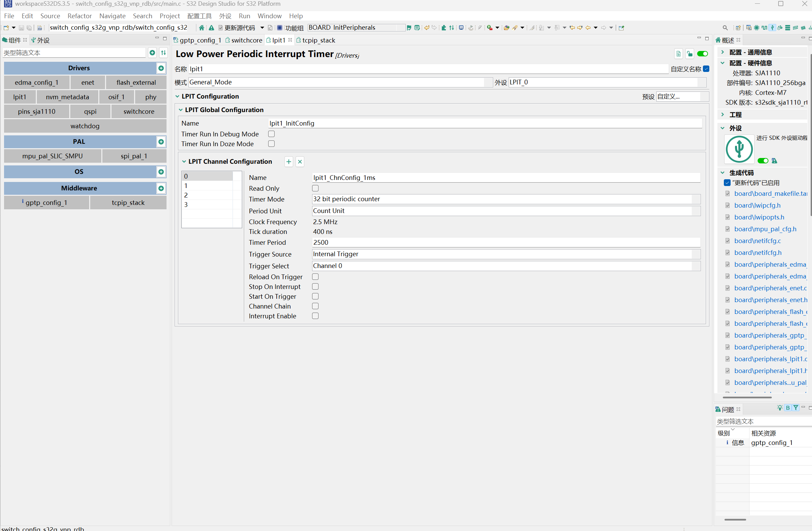Screen dimensions: 812x531
Task: Click the sort arrows icon beside component filter
Action: [x=164, y=53]
